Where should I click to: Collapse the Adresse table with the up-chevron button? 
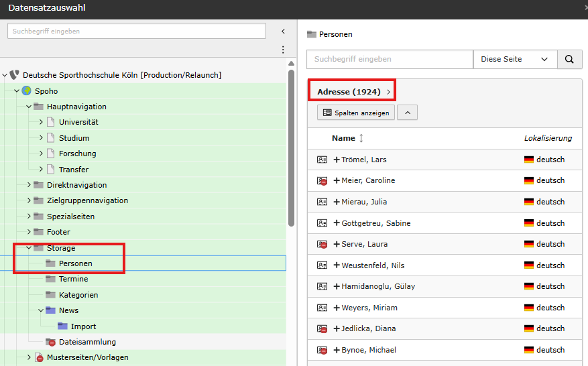pos(407,113)
